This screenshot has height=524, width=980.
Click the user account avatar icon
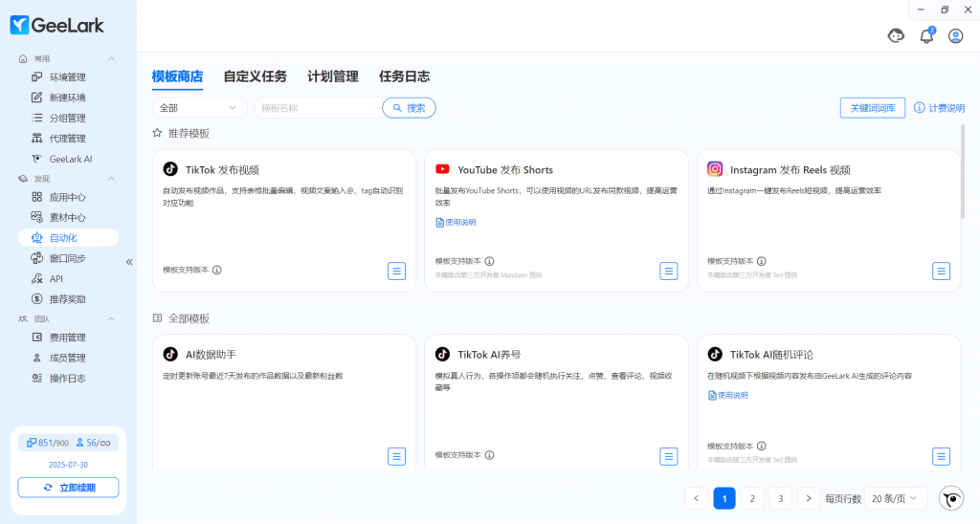(955, 36)
